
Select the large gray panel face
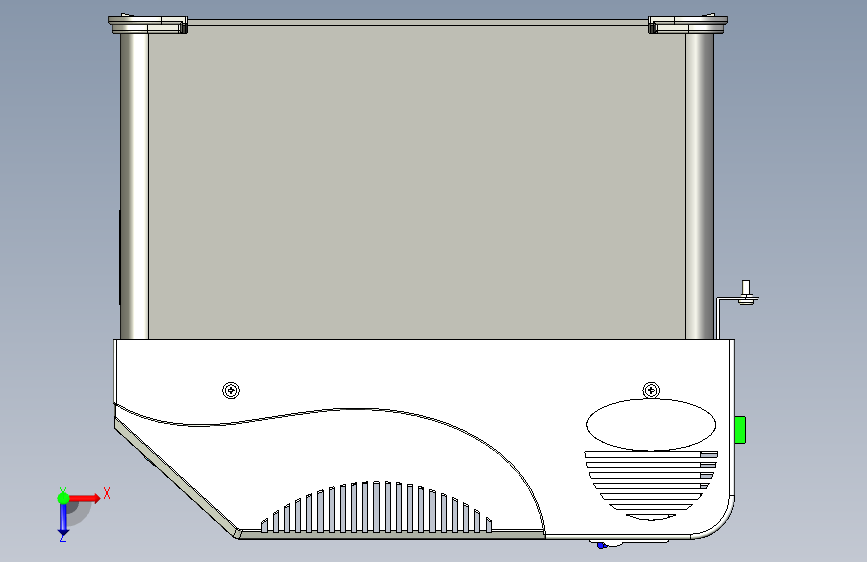(x=417, y=181)
